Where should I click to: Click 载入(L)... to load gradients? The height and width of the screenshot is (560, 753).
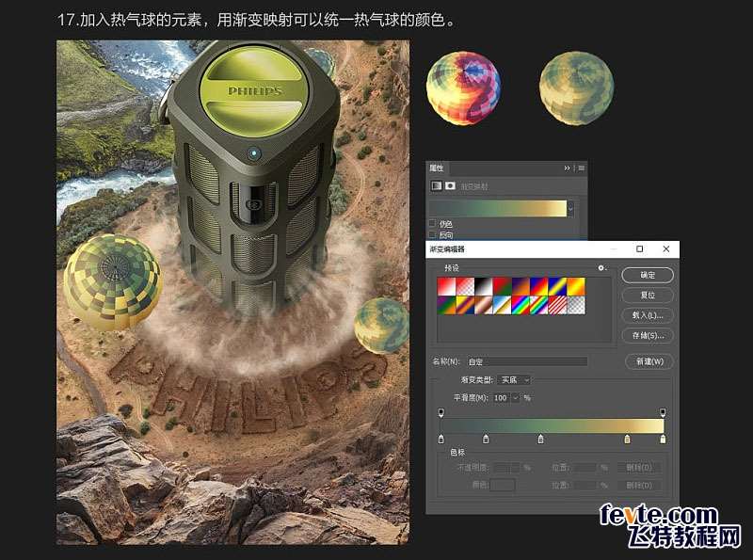tap(648, 315)
